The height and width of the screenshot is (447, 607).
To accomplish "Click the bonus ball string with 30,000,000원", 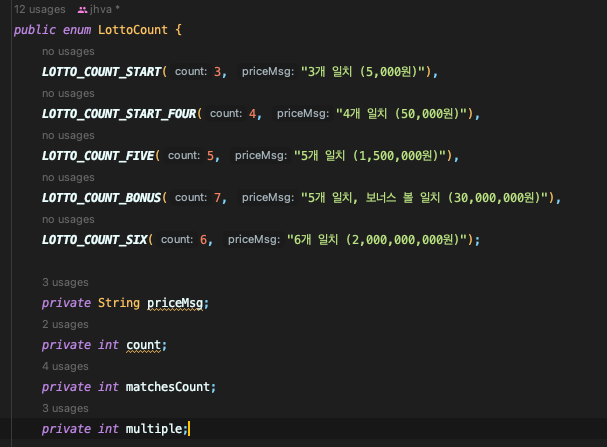I will point(427,198).
